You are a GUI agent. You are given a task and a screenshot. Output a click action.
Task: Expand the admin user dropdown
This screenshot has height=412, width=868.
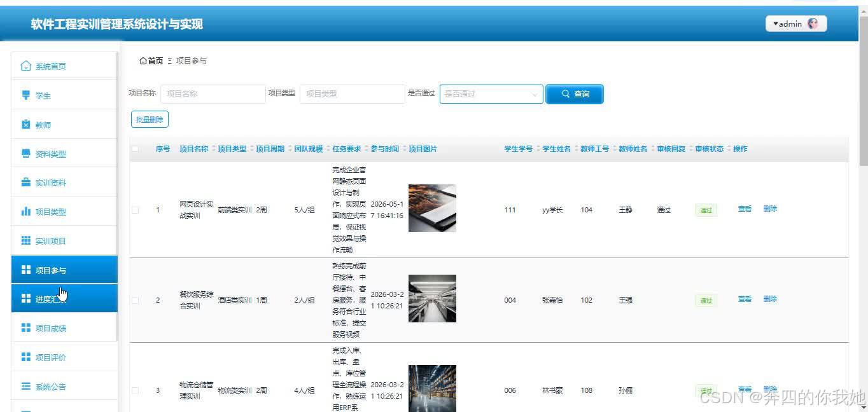click(x=796, y=24)
